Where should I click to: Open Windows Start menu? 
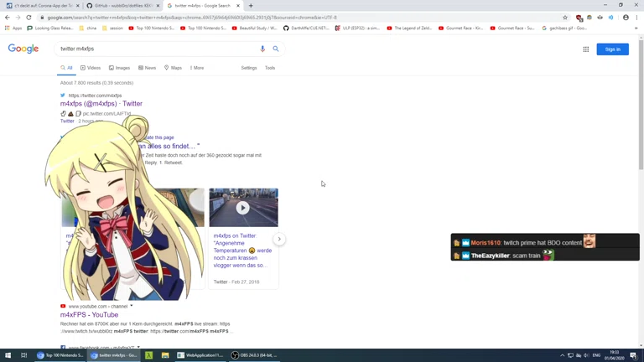[x=8, y=355]
